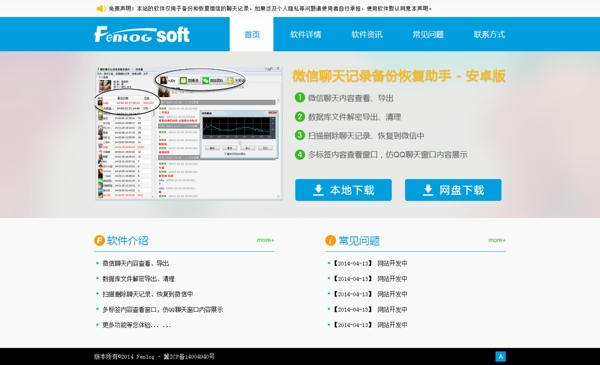Click banner text 扫描删除聊天记录、恢复到微信中
600x365 pixels.
pos(366,135)
